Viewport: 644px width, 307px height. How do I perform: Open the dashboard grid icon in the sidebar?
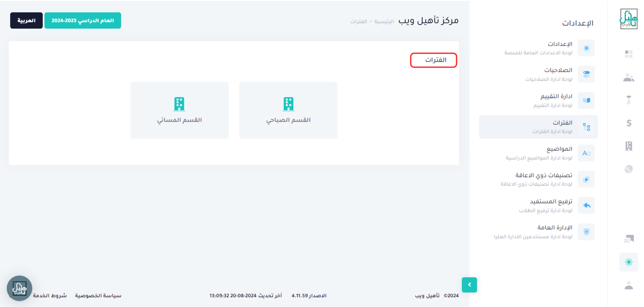(628, 54)
